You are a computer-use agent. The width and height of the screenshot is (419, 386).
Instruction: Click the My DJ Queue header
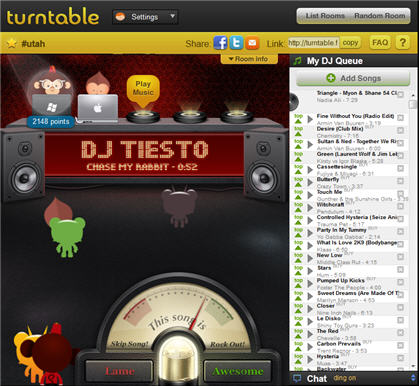point(354,61)
